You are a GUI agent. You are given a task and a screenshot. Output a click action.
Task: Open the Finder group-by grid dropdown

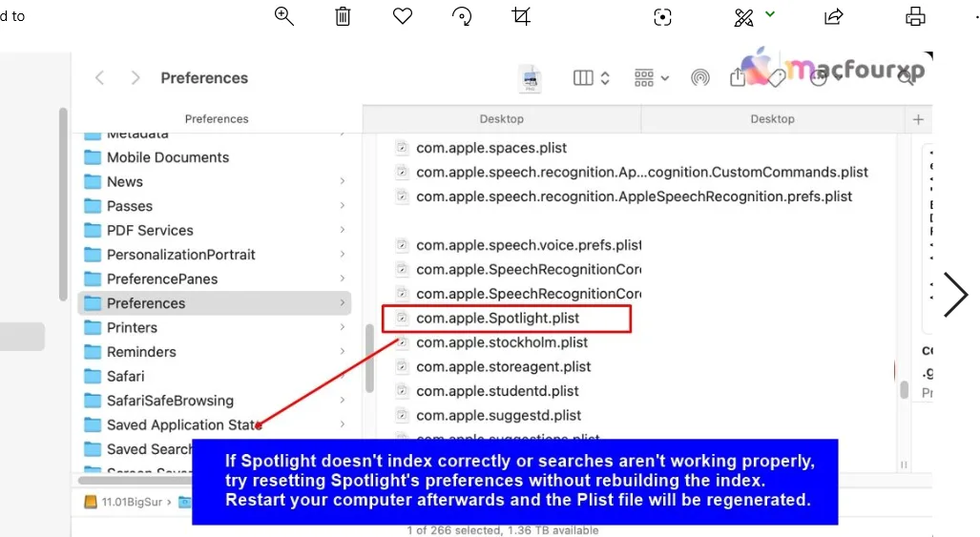(651, 77)
